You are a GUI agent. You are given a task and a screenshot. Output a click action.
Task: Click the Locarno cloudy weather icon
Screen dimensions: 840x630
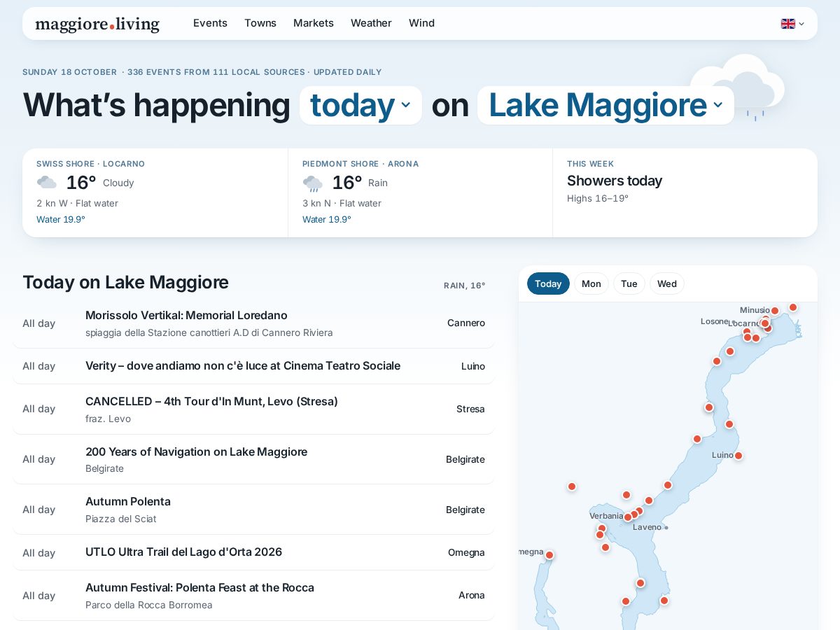[x=47, y=183]
